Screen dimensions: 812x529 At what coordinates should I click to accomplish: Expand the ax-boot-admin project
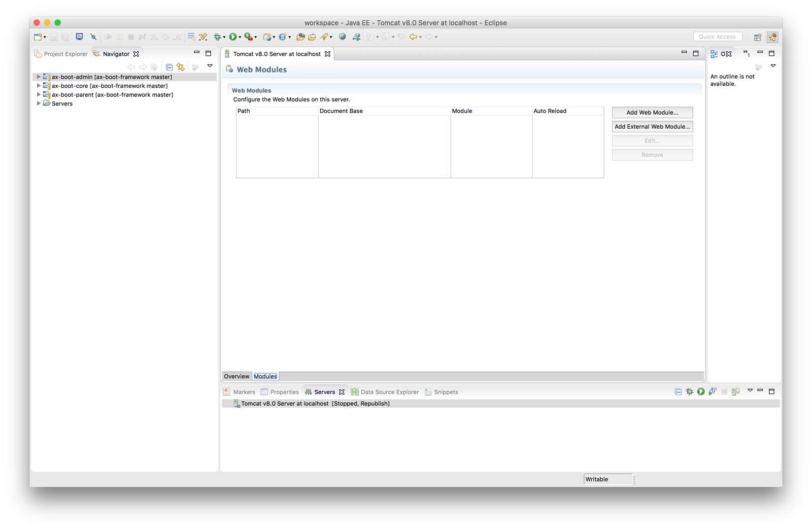39,77
